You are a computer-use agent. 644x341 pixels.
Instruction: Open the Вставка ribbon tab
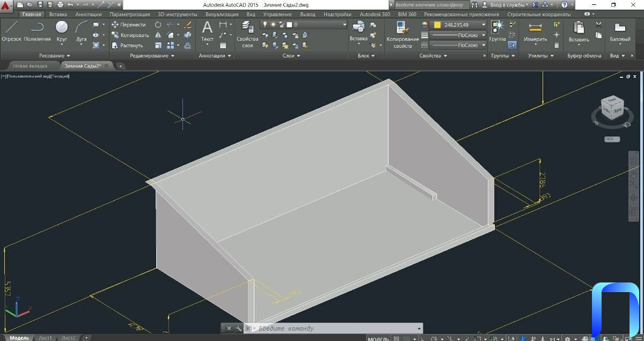57,14
